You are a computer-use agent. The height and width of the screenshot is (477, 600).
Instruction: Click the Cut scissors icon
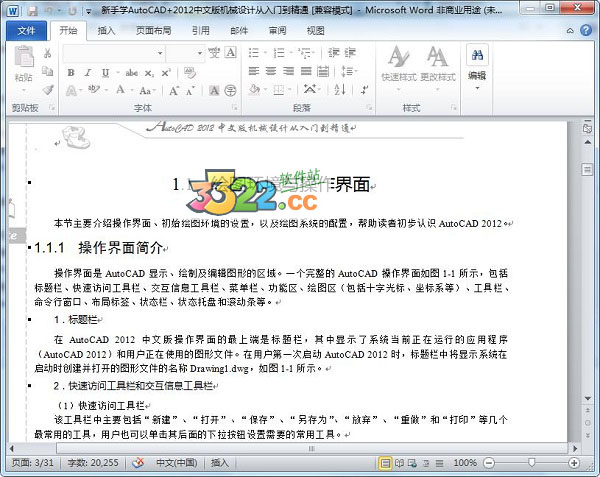pyautogui.click(x=47, y=53)
